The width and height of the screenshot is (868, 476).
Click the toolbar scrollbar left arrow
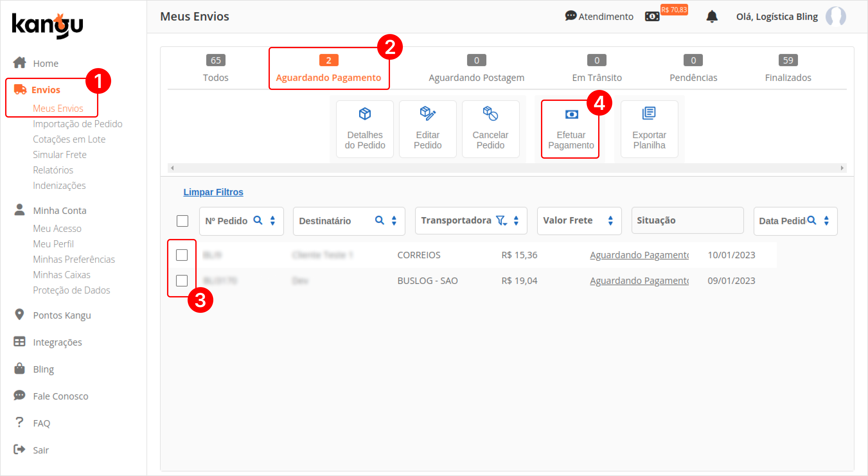(x=172, y=168)
